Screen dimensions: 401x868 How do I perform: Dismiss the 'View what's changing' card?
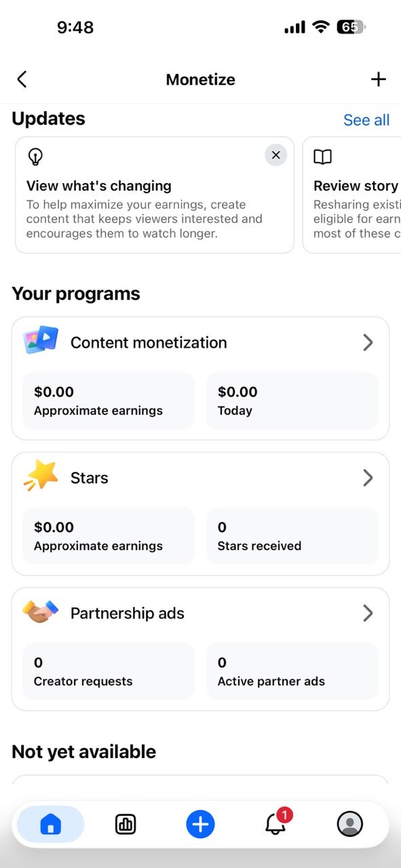(275, 155)
